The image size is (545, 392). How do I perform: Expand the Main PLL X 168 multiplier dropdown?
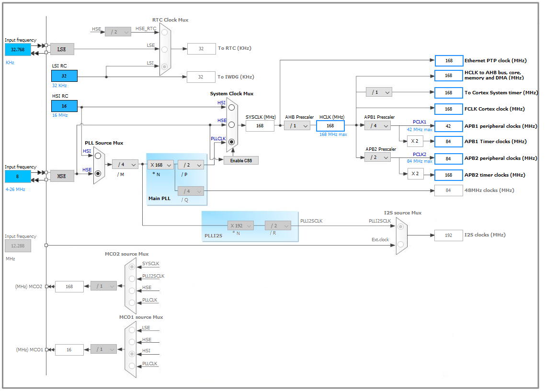point(160,165)
